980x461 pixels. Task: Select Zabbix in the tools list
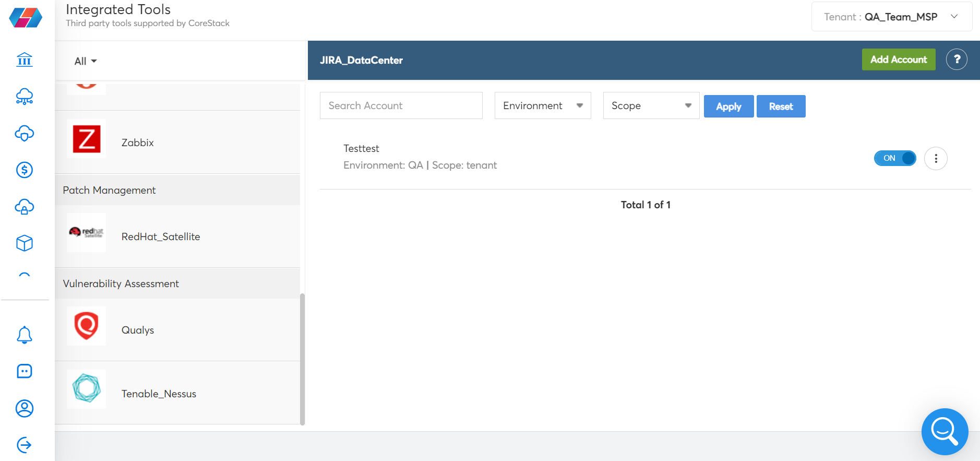[x=177, y=142]
